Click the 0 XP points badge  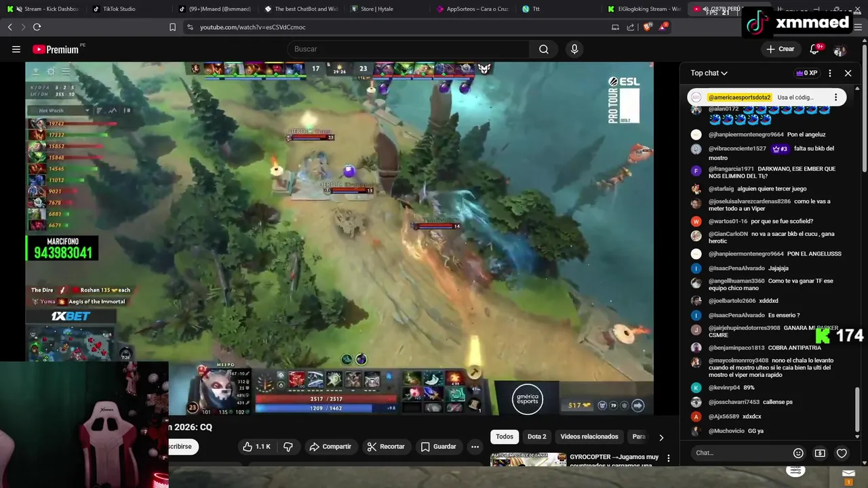[807, 73]
